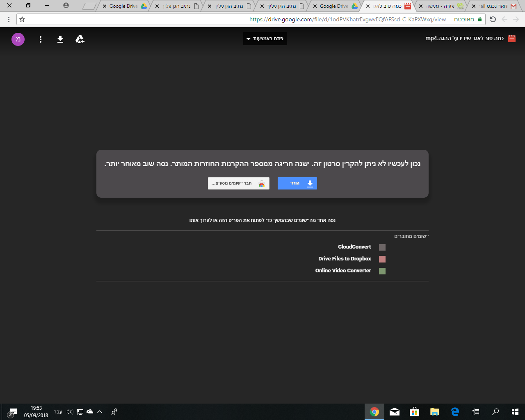Click the Chrome profile icon in the title bar
The width and height of the screenshot is (525, 420).
(x=66, y=5)
